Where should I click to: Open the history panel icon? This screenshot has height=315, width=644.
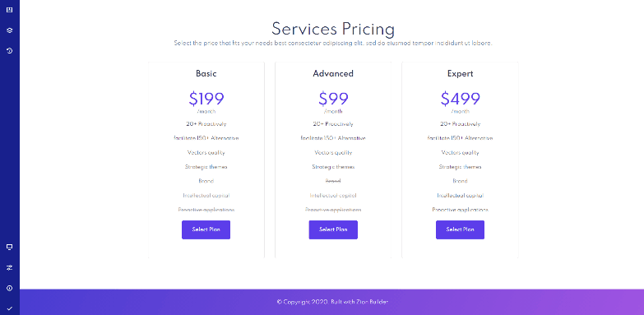tap(9, 50)
